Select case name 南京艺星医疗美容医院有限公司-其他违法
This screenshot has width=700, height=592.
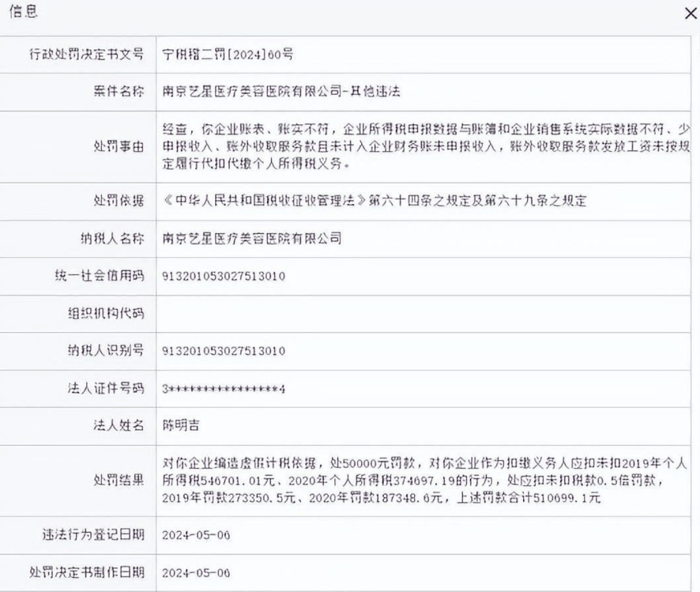[x=281, y=91]
